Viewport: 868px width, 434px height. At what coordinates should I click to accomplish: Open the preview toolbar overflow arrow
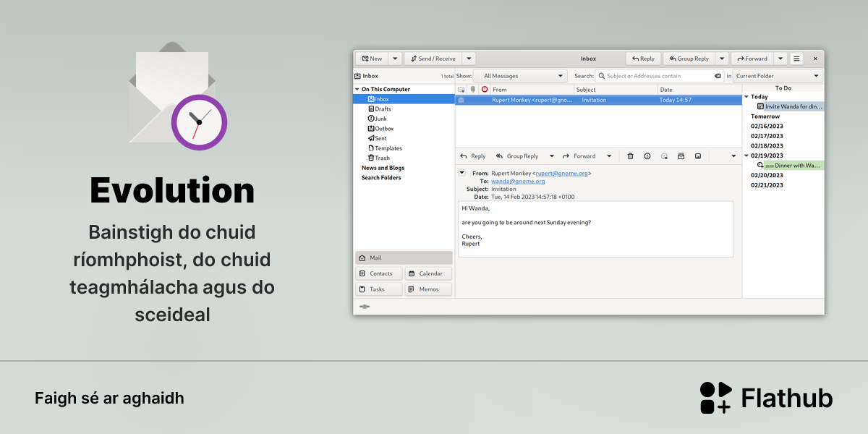pos(733,156)
